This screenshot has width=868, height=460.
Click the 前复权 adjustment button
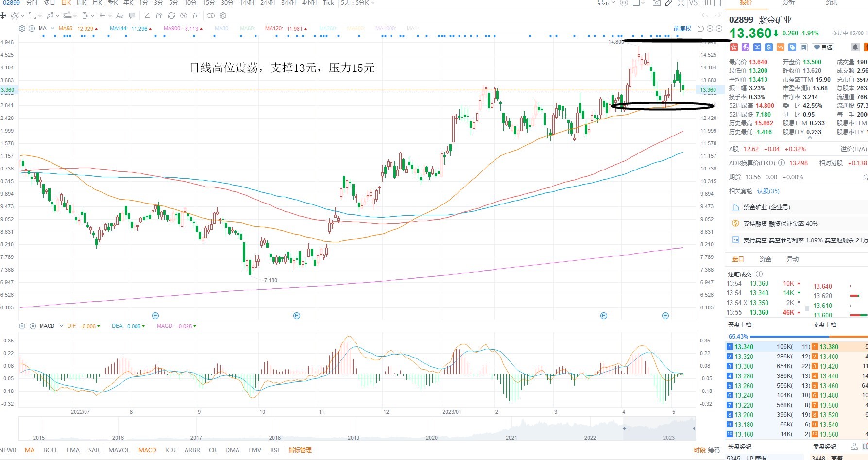682,29
